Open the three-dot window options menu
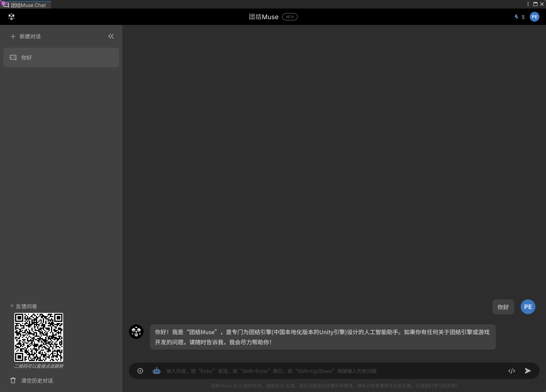 (528, 4)
